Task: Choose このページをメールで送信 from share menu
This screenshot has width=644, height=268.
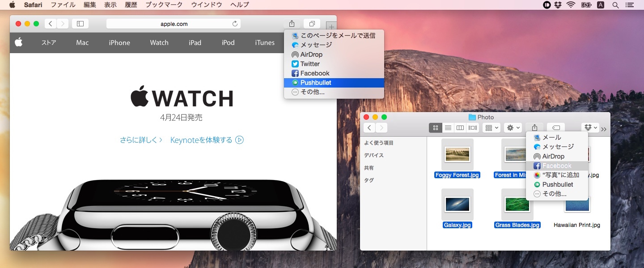Action: (x=334, y=35)
